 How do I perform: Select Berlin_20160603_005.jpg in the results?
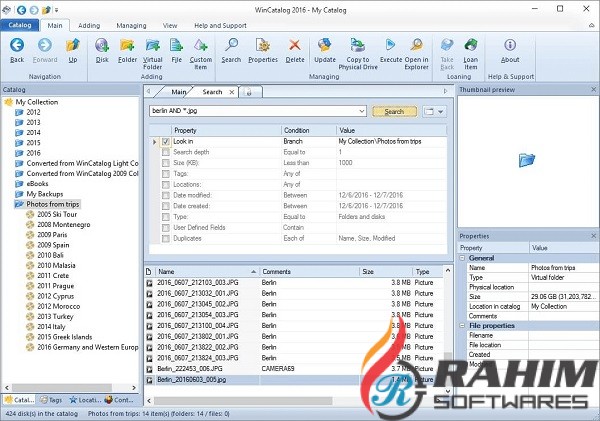tap(192, 380)
